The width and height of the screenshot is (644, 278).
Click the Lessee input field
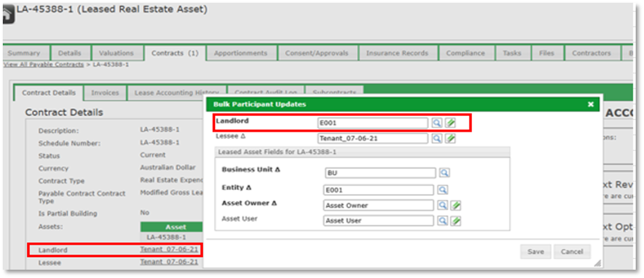tap(372, 139)
